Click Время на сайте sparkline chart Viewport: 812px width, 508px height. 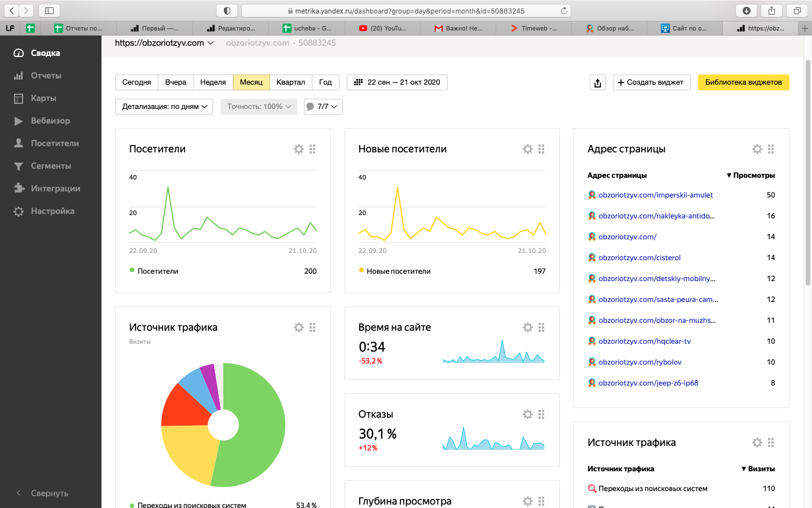point(493,351)
